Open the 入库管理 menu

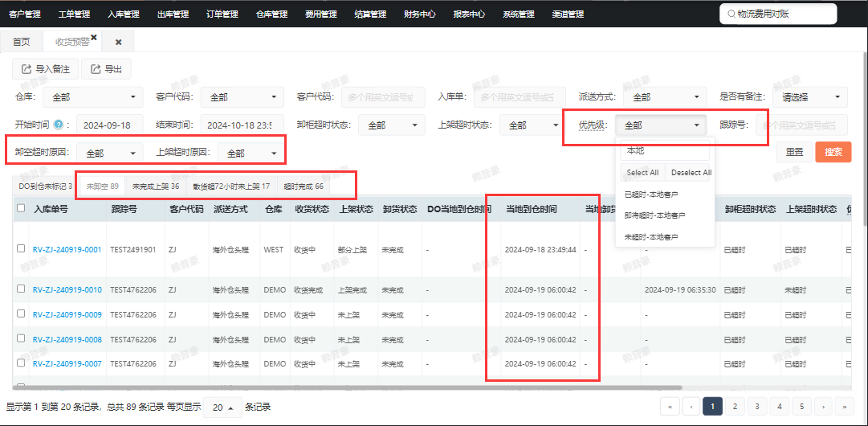click(x=124, y=14)
